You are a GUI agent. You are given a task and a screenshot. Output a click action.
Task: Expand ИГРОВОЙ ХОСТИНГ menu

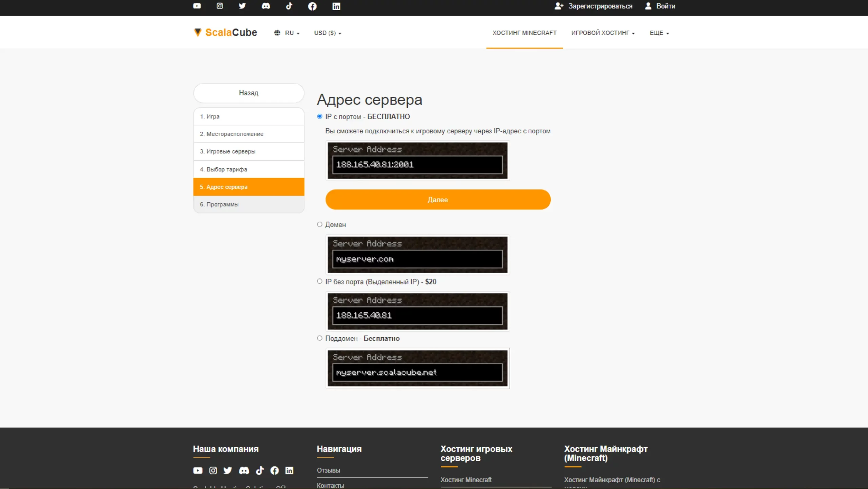(x=603, y=33)
